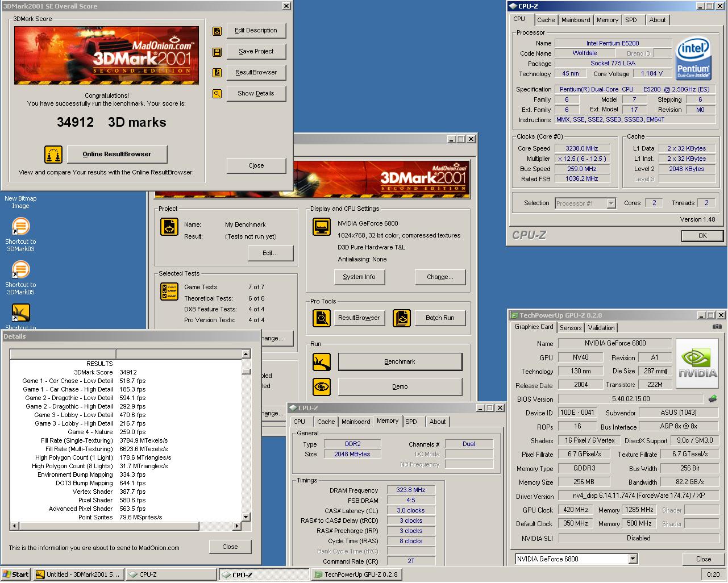Switch to Untitled - 3DMark2001 taskbar item
Viewport: 728px width, 583px height.
(78, 574)
